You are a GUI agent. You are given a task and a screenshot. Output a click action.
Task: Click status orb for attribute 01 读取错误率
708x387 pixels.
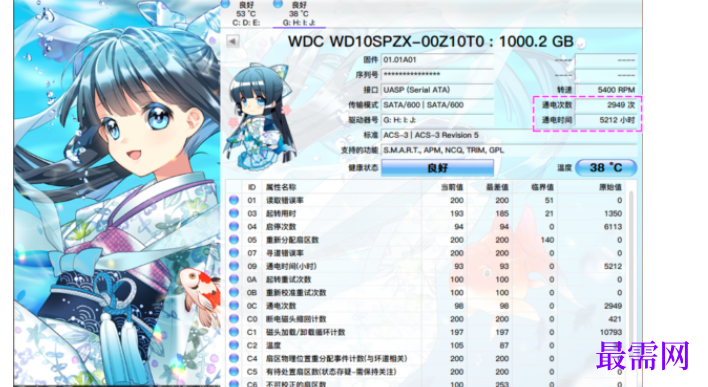tap(234, 200)
